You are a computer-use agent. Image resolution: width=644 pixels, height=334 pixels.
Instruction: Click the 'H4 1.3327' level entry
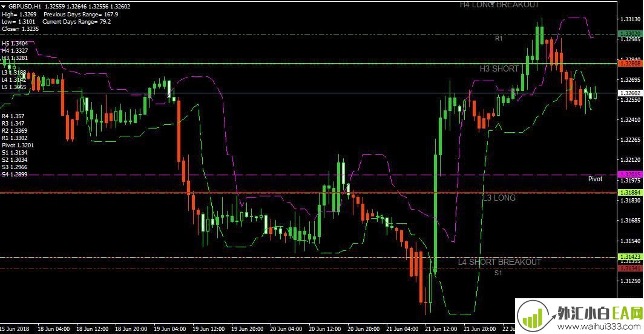tap(15, 50)
